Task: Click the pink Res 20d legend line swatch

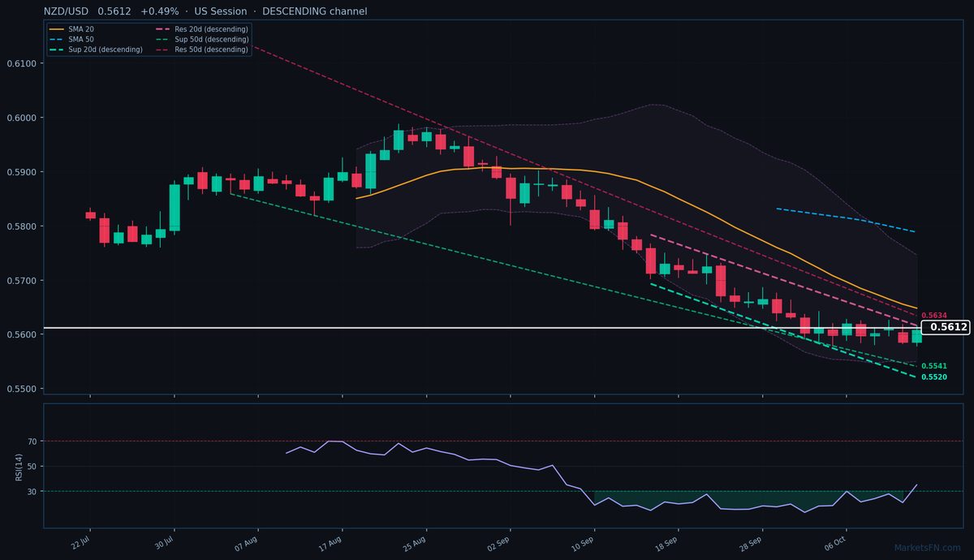Action: [162, 29]
